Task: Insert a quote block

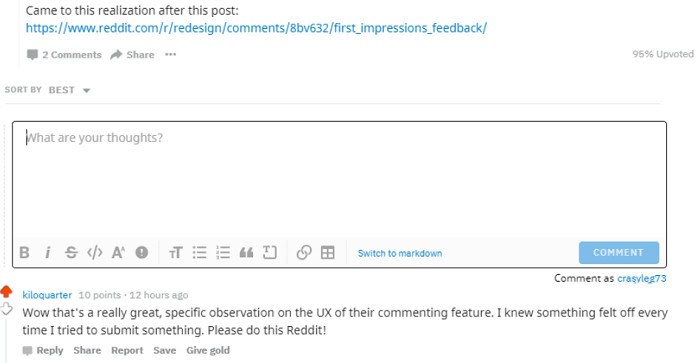Action: coord(246,253)
